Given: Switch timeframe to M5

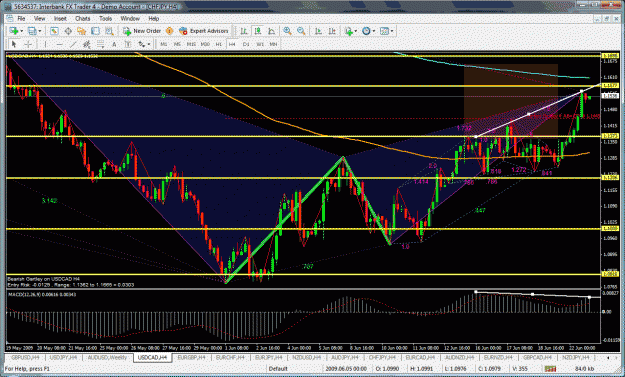Looking at the screenshot, I should (x=177, y=44).
